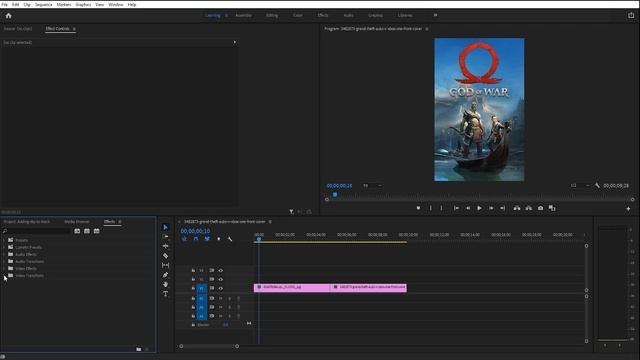Mute audio track A1
The height and width of the screenshot is (360, 640).
coord(220,298)
